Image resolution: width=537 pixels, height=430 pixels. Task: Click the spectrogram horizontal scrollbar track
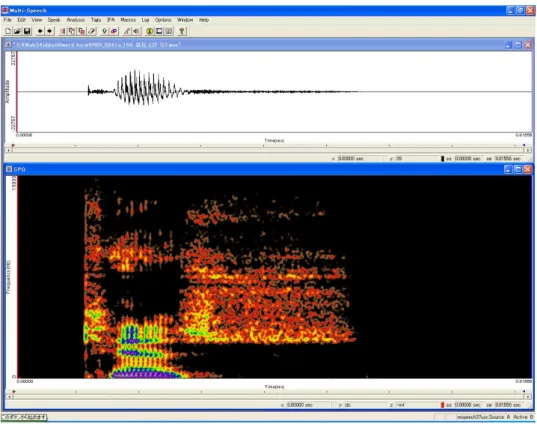(x=268, y=396)
